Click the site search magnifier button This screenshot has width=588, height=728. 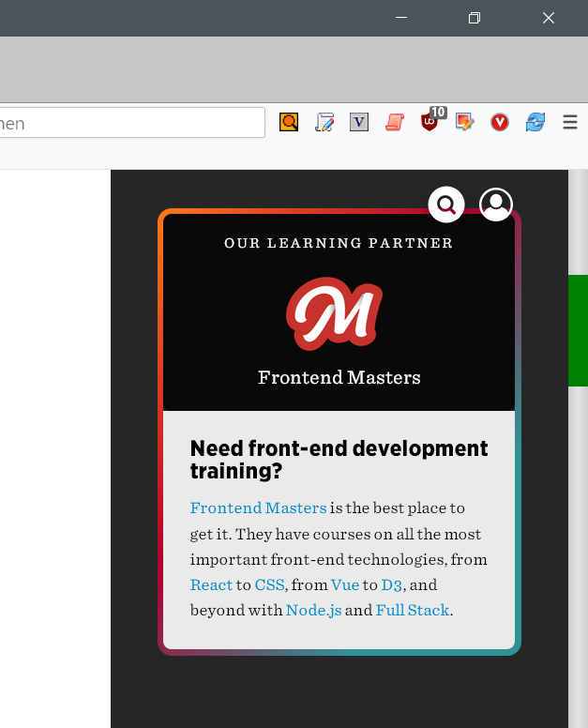click(446, 205)
